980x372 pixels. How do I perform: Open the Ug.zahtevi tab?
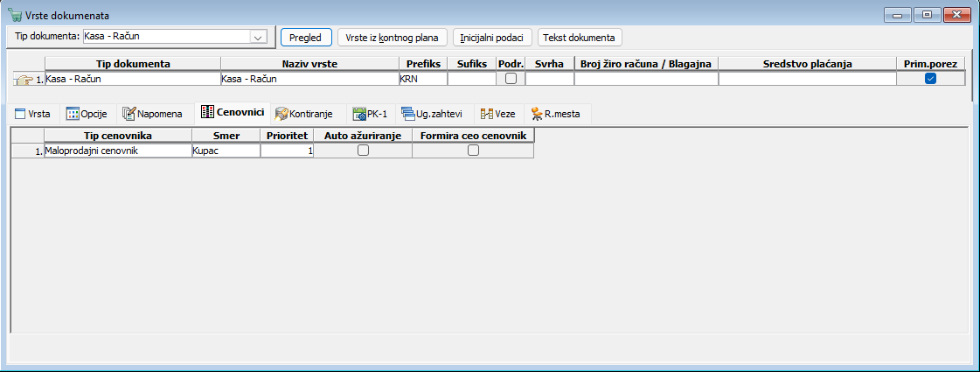click(x=433, y=114)
